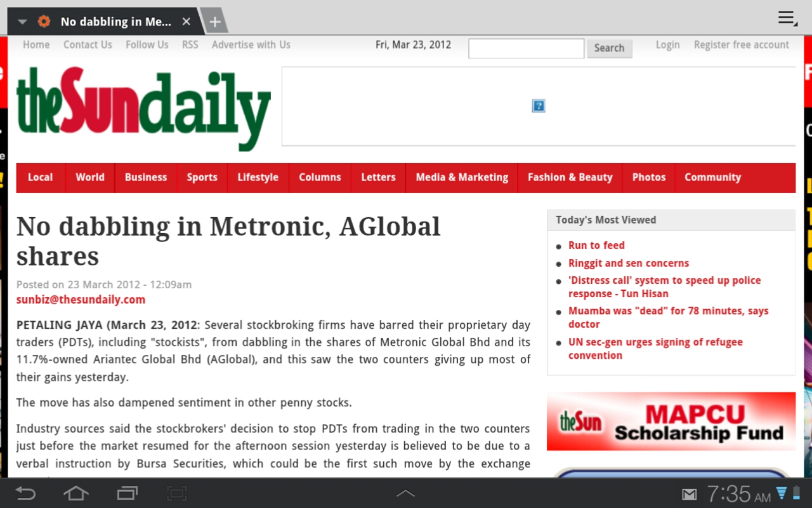This screenshot has height=508, width=812.
Task: Click the orange site favicon in tab
Action: tap(44, 22)
